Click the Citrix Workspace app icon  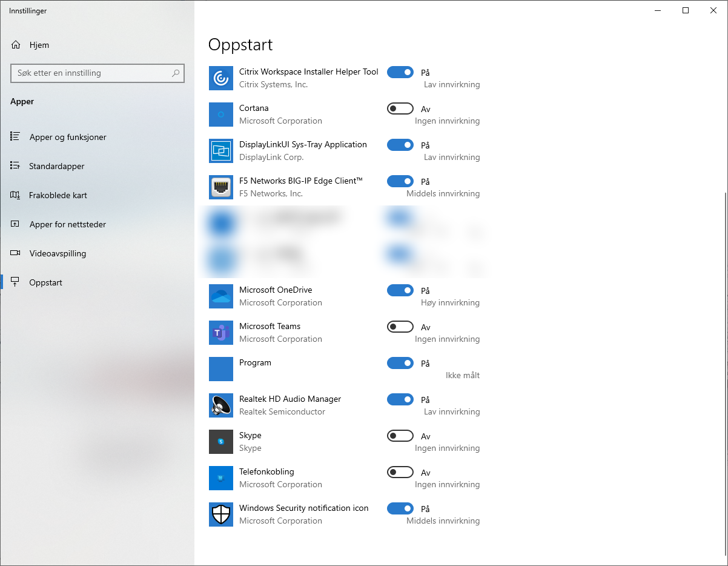point(221,78)
